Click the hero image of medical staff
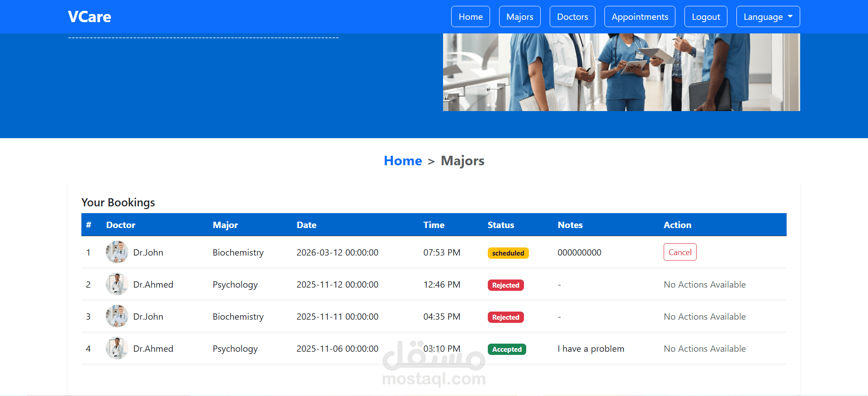Image resolution: width=868 pixels, height=396 pixels. pyautogui.click(x=622, y=72)
